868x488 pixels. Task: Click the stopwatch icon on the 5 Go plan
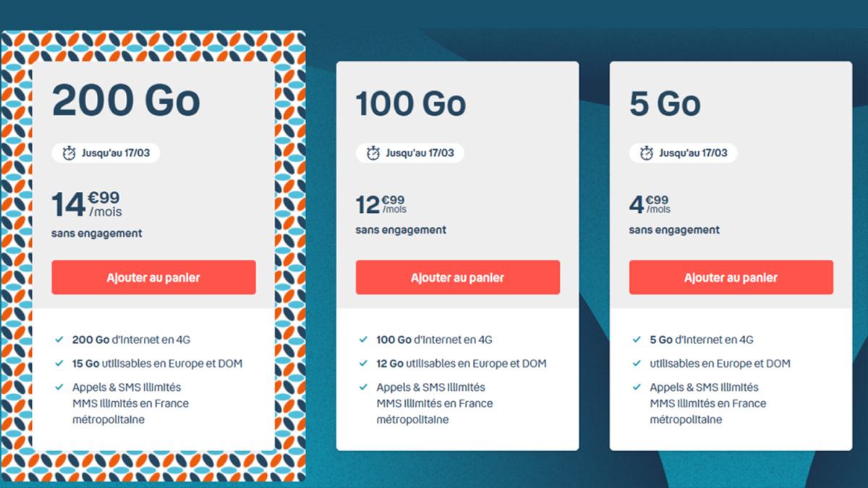[647, 153]
